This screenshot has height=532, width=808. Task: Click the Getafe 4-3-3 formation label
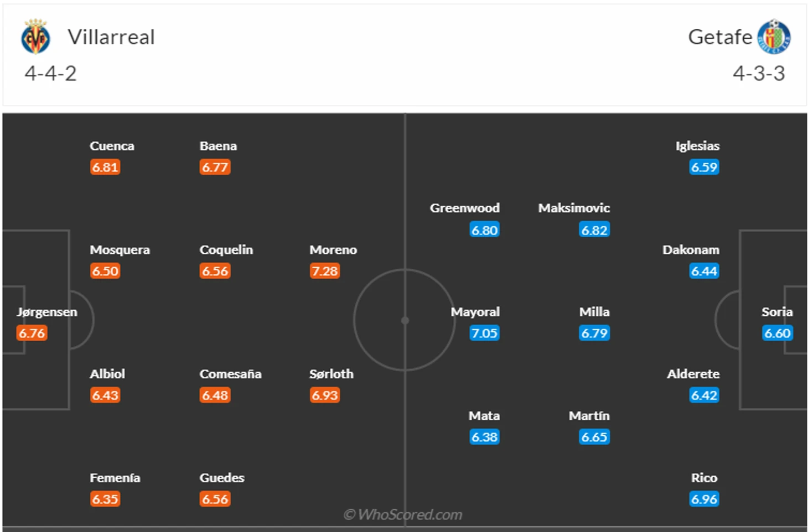click(x=759, y=73)
